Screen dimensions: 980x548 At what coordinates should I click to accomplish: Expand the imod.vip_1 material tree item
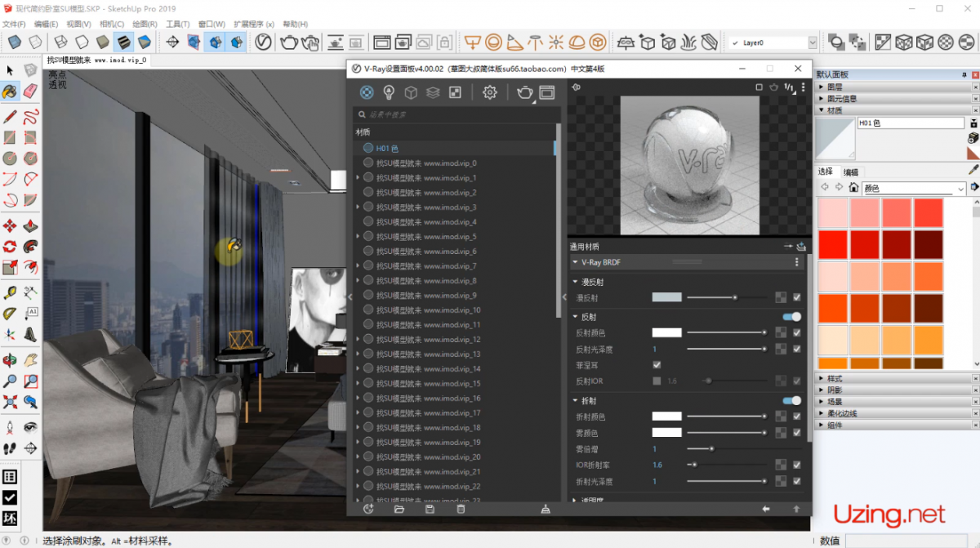(358, 178)
